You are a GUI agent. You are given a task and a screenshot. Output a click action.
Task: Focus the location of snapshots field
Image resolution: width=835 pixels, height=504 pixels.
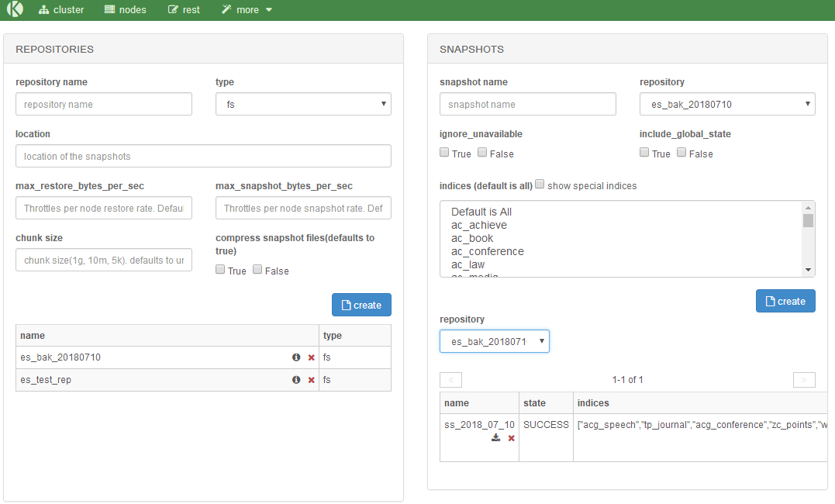(203, 156)
